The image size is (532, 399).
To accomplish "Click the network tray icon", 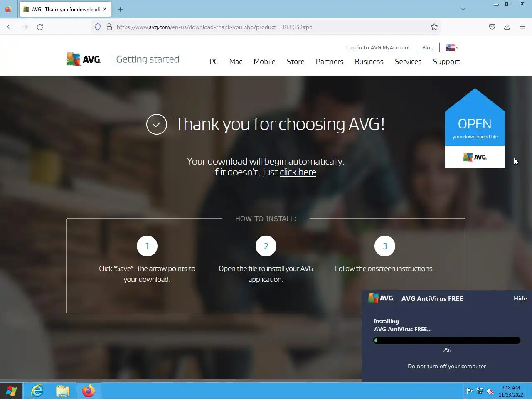I will [x=480, y=391].
